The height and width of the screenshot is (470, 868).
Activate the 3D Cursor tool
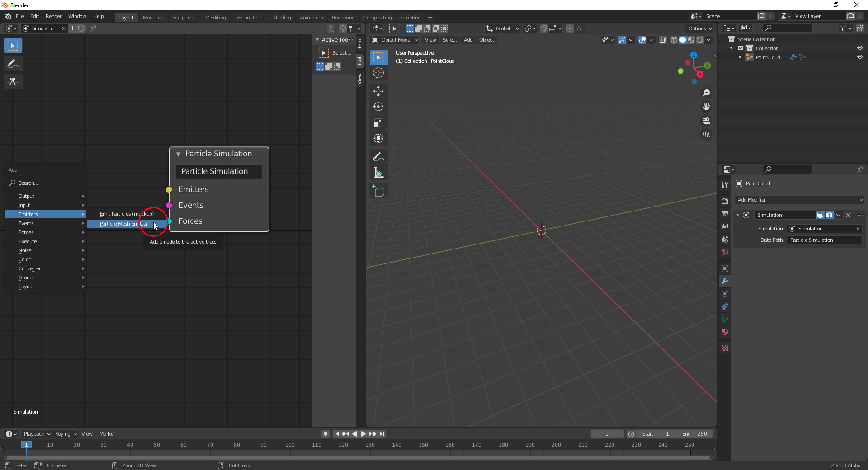(x=378, y=73)
